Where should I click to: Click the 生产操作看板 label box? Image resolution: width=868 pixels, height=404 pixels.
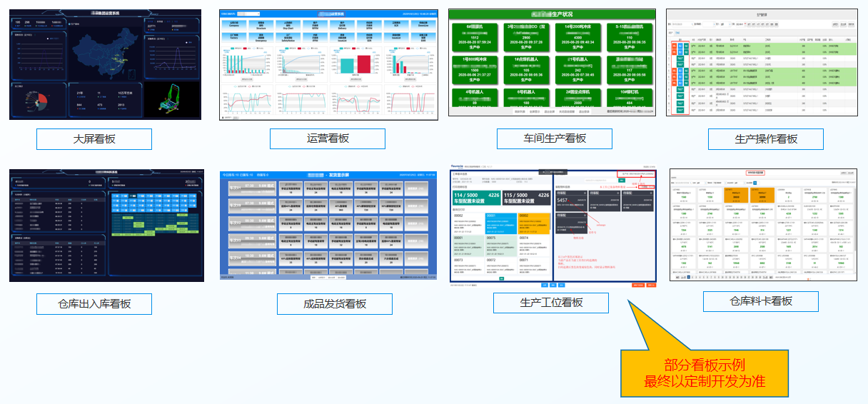pyautogui.click(x=765, y=138)
